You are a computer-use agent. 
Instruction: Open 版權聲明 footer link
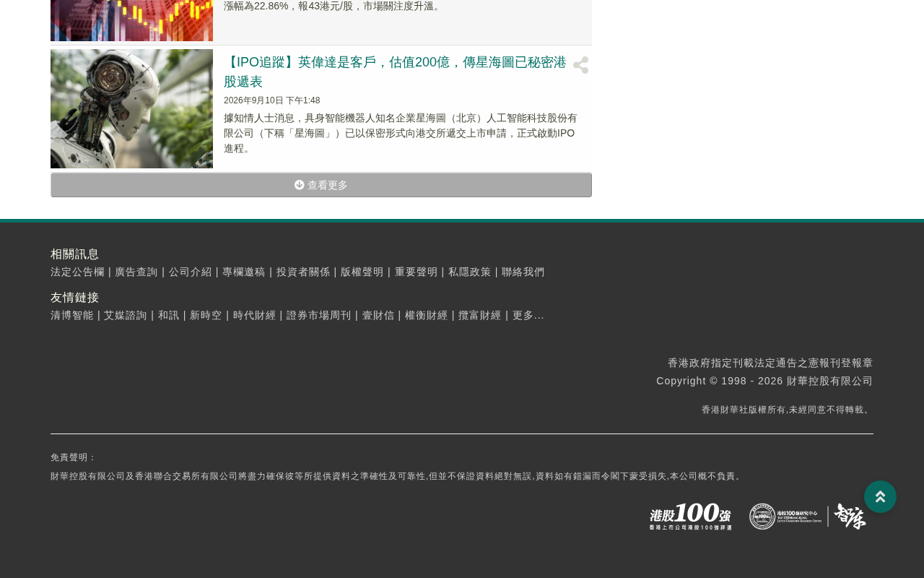point(362,272)
